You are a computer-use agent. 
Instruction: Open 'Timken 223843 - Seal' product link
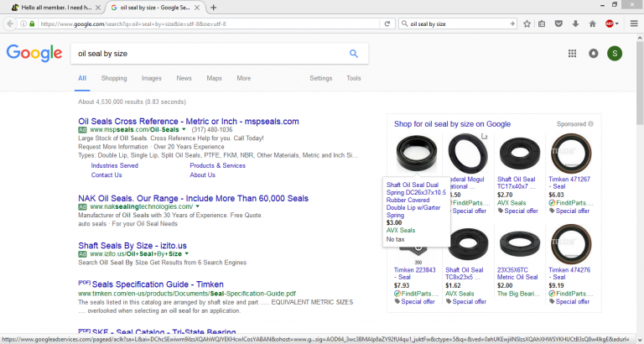point(413,274)
